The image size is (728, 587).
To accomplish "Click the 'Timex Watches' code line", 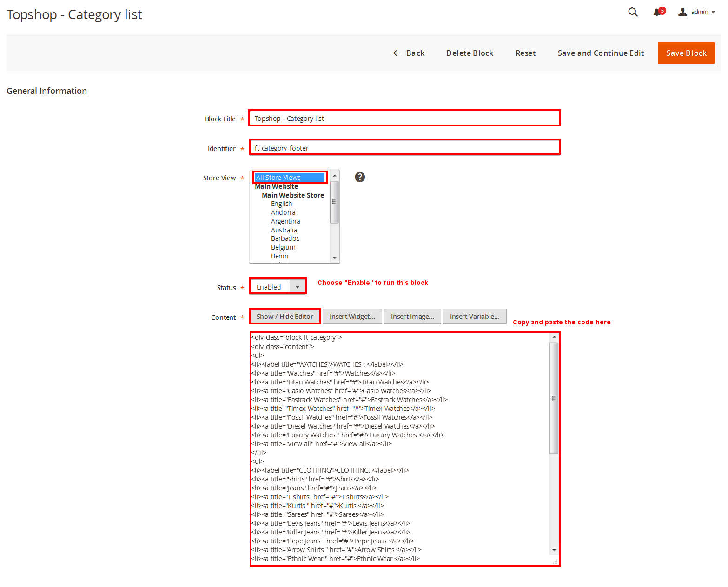I will 343,409.
